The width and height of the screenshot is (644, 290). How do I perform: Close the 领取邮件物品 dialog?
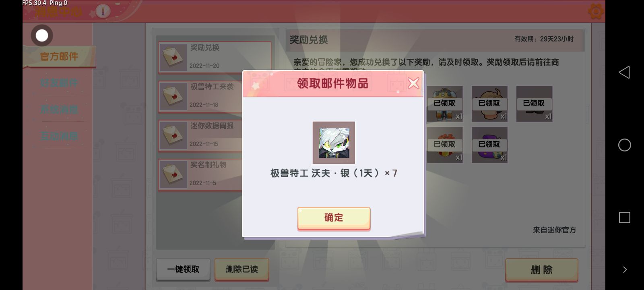tap(413, 83)
